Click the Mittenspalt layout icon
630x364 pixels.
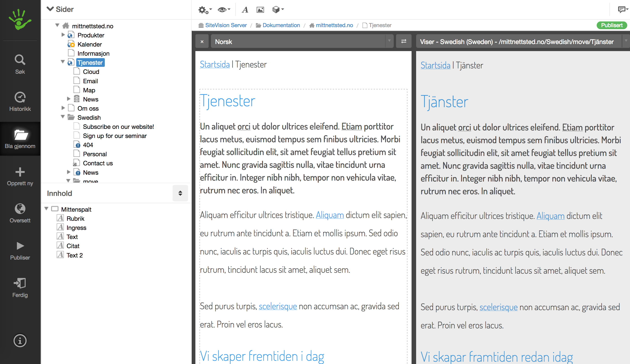click(x=55, y=209)
